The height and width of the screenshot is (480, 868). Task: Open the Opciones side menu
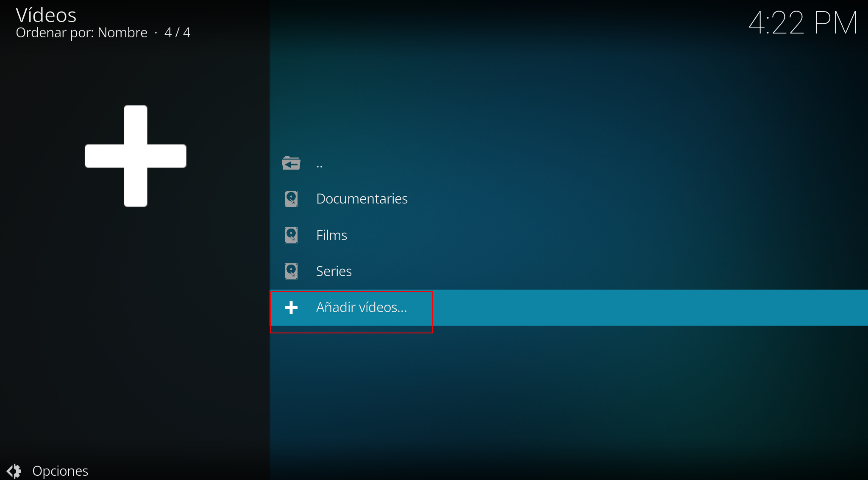click(60, 471)
